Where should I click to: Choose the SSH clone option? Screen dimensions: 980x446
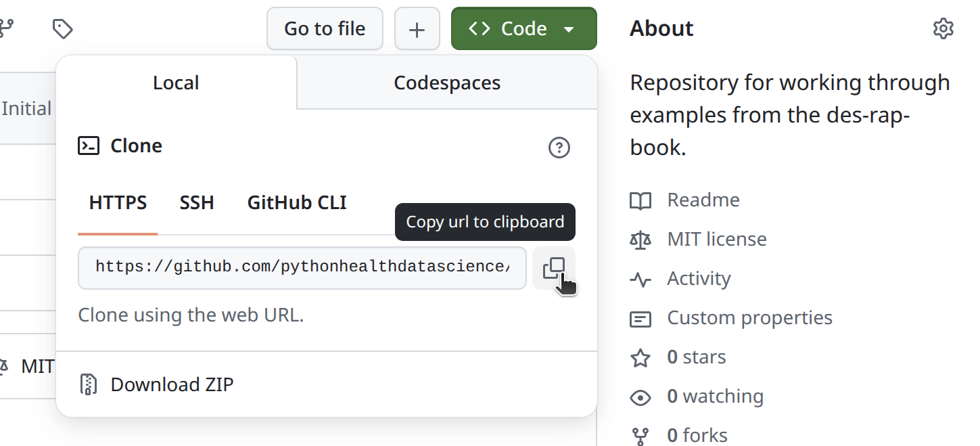coord(197,202)
